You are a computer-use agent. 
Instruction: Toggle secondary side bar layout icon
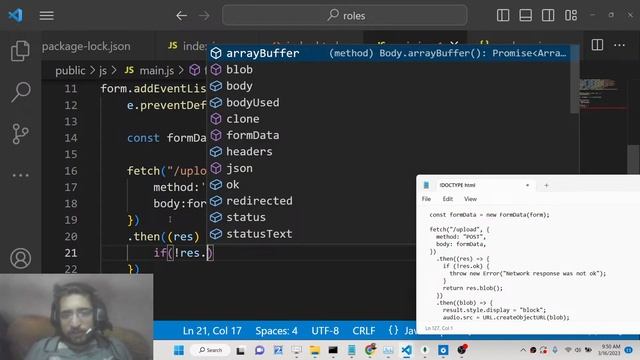tap(548, 16)
